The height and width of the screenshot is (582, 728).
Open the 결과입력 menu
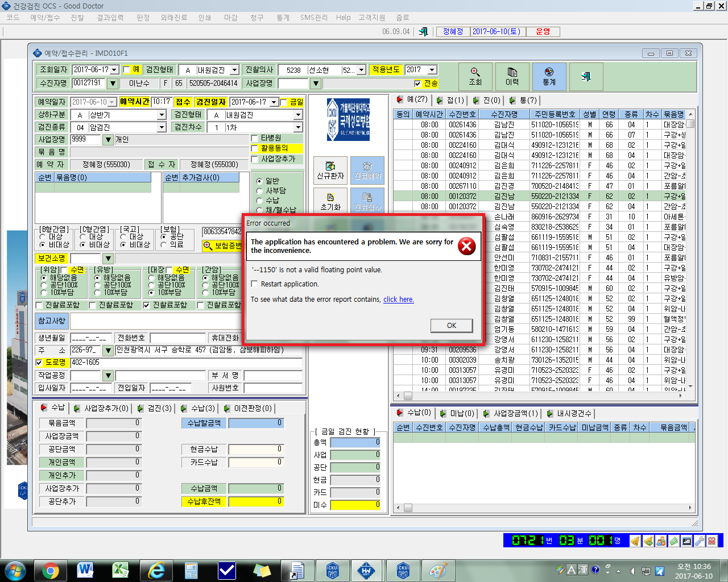pos(110,18)
